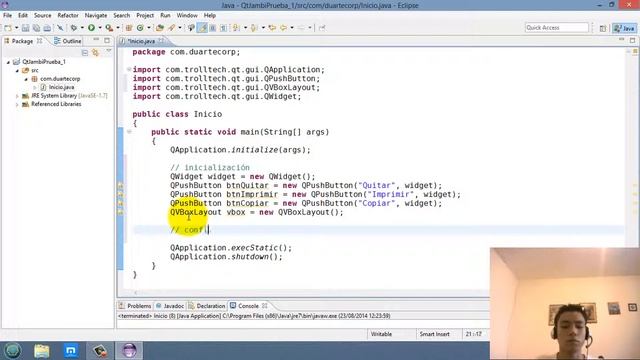Screen dimensions: 640x360
Task: Open dropdown arrow next to Debug icon
Action: [x=82, y=28]
